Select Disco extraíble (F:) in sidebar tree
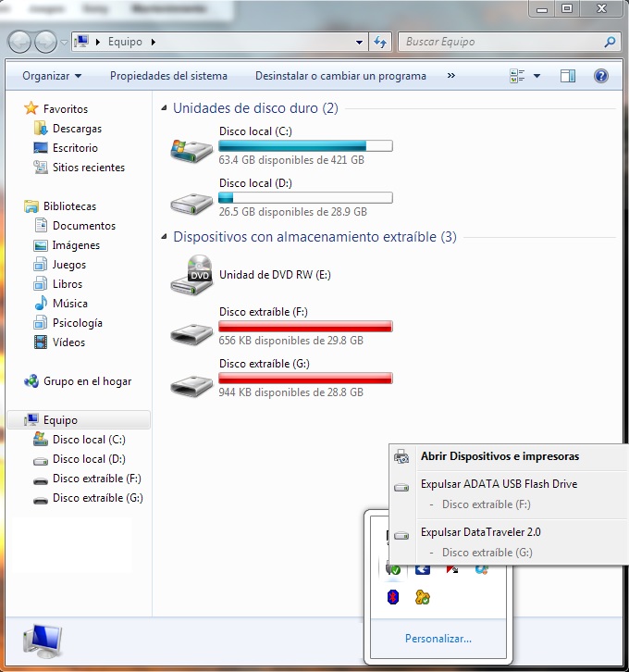The width and height of the screenshot is (629, 672). click(x=97, y=479)
